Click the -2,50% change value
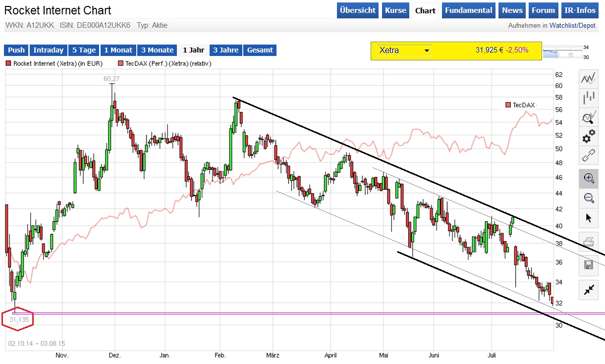Viewport: 605px width, 364px height. pos(517,50)
